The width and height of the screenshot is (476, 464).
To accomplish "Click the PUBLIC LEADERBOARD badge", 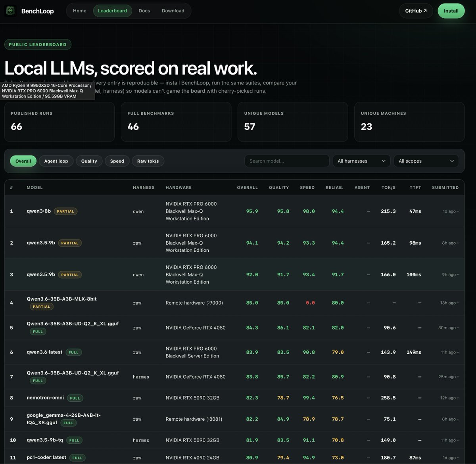I will pos(38,44).
